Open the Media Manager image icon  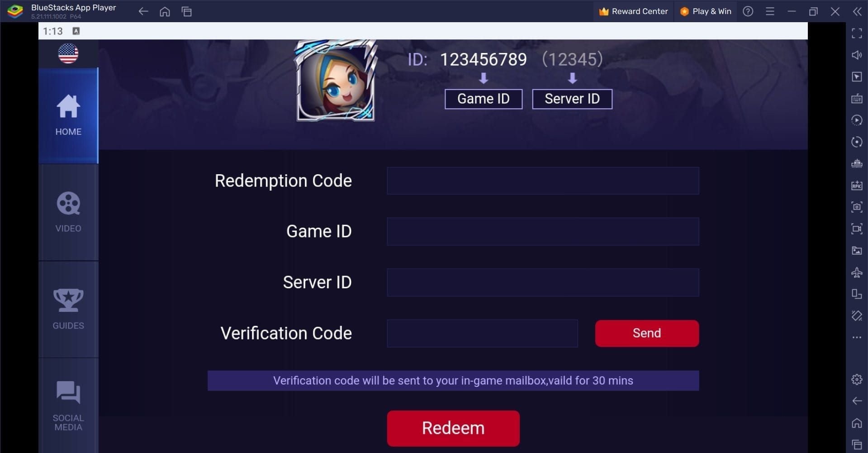pyautogui.click(x=856, y=250)
